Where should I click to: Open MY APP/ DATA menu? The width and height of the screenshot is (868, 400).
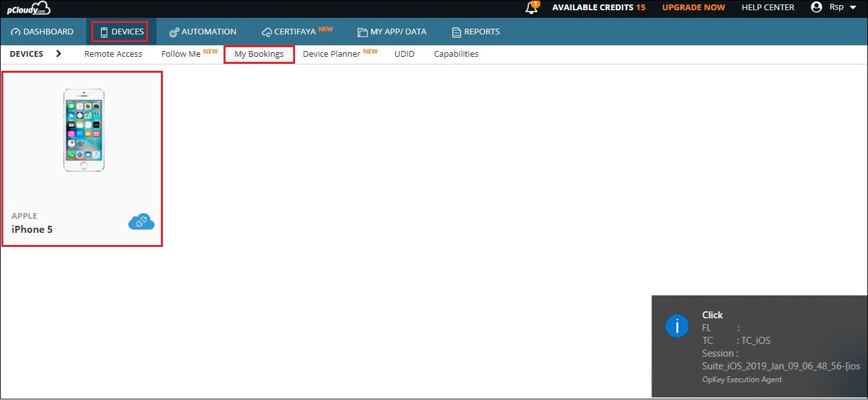tap(392, 31)
